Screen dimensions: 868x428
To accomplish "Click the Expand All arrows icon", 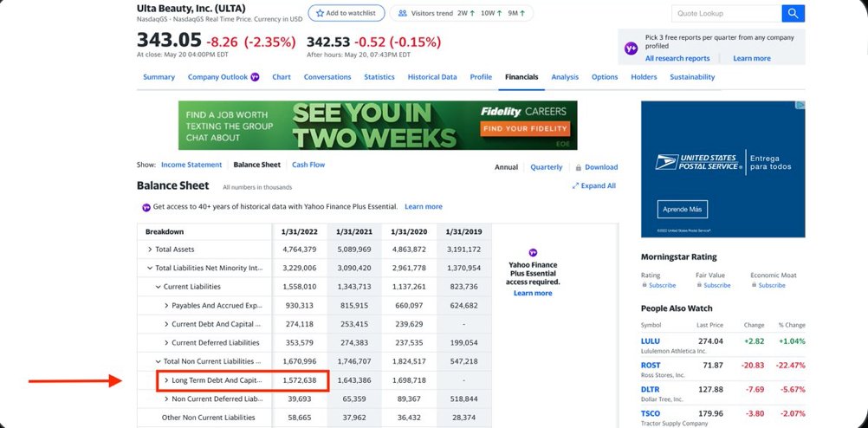I will [x=575, y=186].
